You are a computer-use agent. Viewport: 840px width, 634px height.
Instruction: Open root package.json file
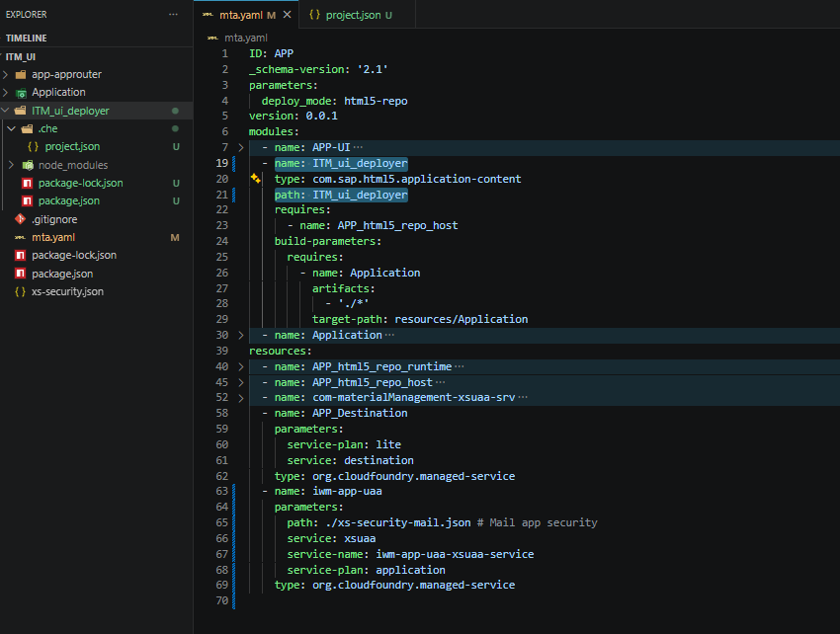click(x=62, y=274)
